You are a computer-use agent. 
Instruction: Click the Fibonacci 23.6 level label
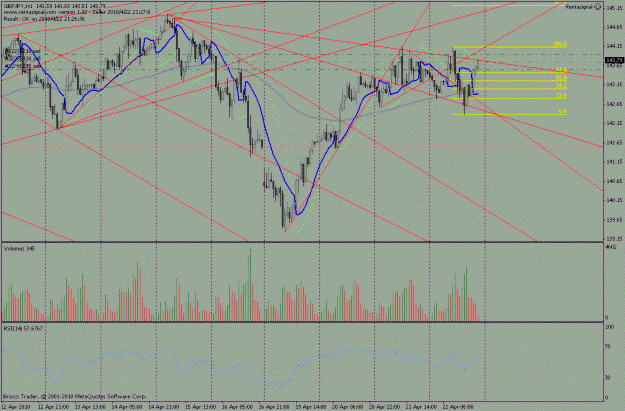[x=561, y=96]
